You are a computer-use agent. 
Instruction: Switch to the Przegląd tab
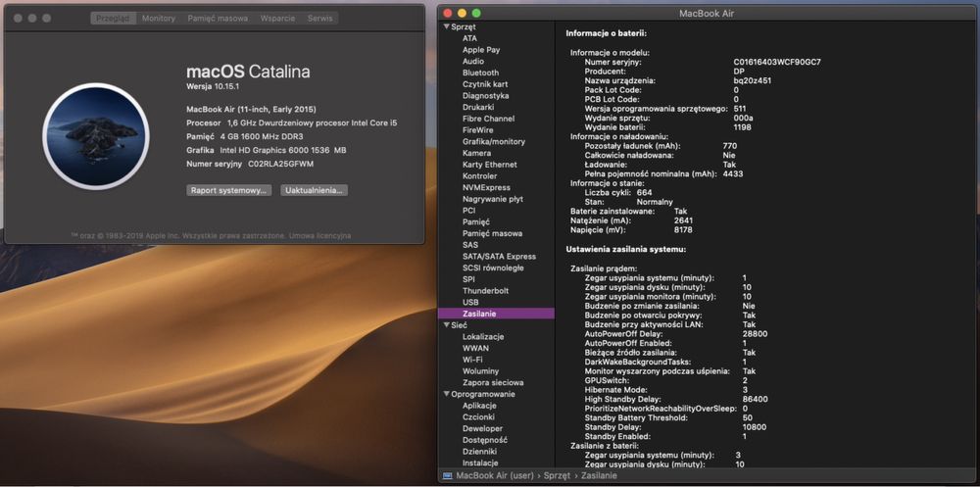point(113,19)
